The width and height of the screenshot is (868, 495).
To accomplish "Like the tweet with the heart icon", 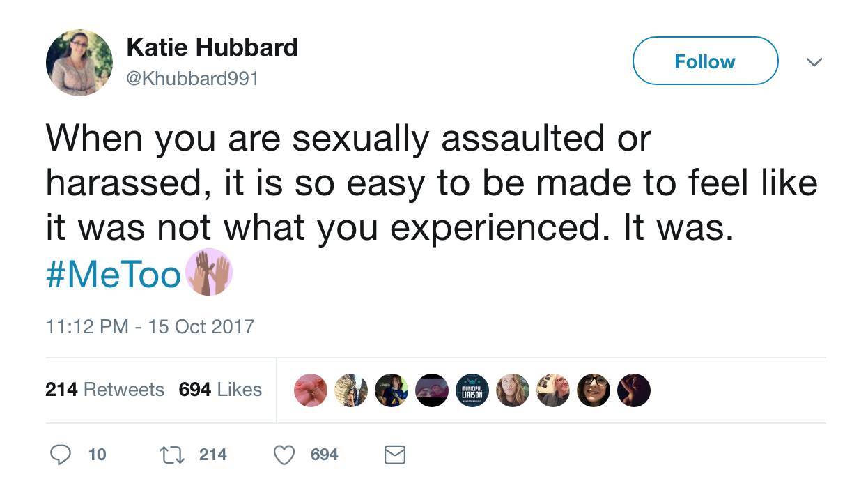I will [284, 455].
